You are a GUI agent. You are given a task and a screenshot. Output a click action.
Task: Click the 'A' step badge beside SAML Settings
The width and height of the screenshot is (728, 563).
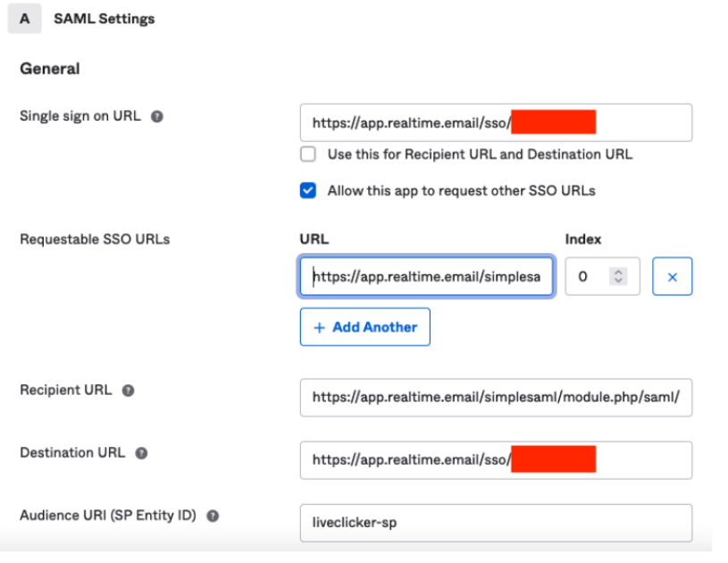pos(24,19)
